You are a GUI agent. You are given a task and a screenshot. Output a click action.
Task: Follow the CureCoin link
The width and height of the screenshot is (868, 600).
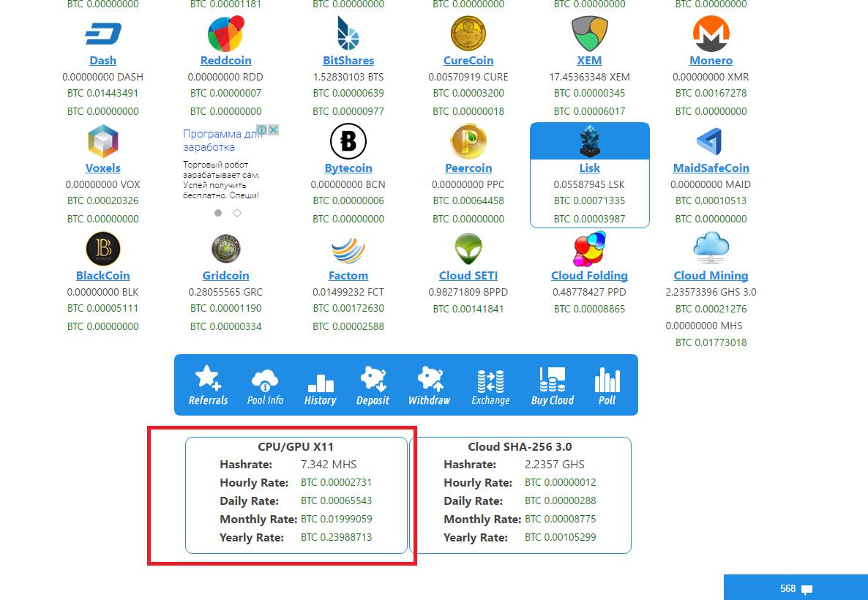(x=468, y=60)
